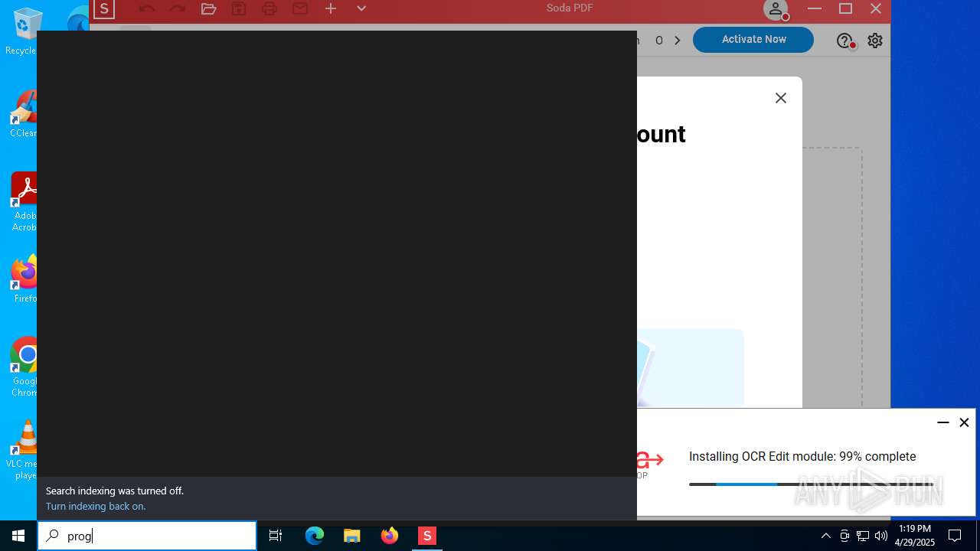Click the Soda PDF redo icon
Screen dimensions: 980x551
(x=178, y=8)
